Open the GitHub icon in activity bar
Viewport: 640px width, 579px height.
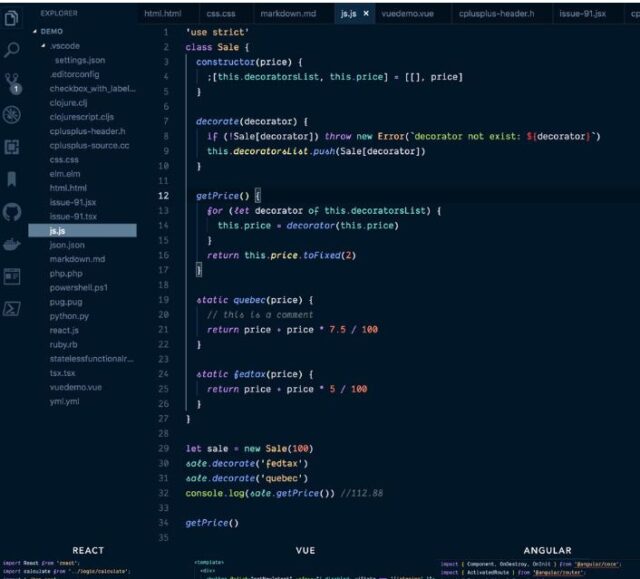pos(12,211)
